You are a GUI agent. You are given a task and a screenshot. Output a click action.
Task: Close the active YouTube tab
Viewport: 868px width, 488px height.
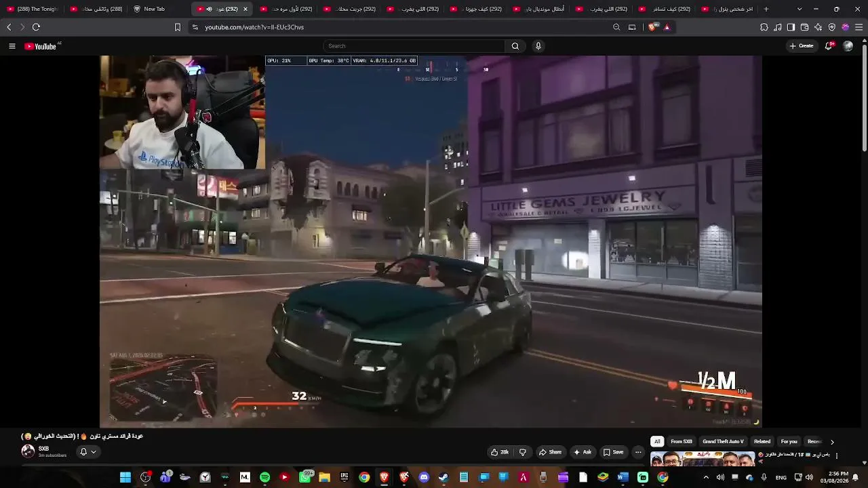point(245,9)
